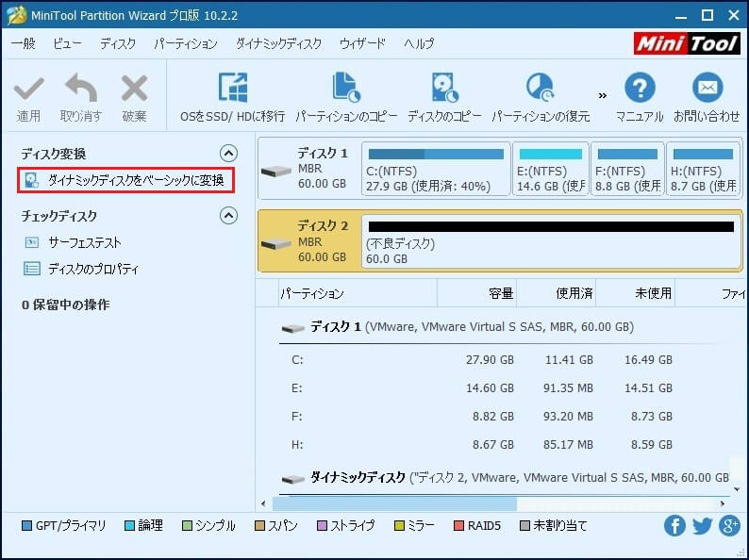Sort by パーティション column header

(x=358, y=293)
